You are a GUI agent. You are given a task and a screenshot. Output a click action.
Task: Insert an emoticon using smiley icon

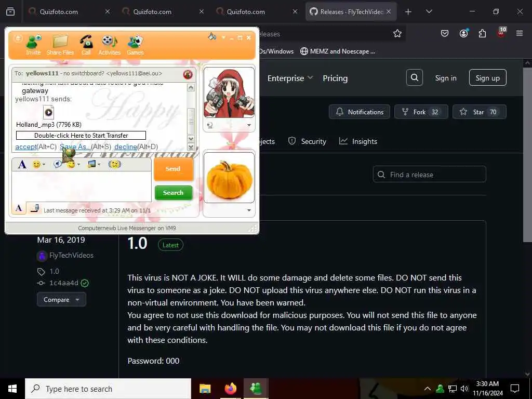click(x=36, y=164)
